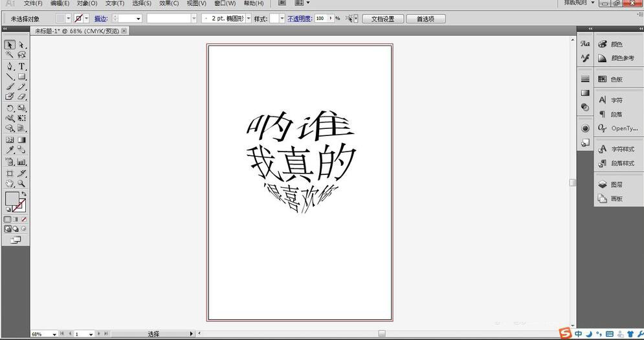Click the 描边 stroke link
Viewport: 644px width, 340px height.
tap(100, 19)
